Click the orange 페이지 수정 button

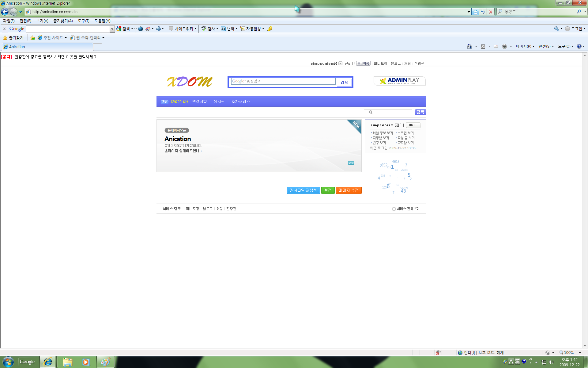[x=349, y=190]
